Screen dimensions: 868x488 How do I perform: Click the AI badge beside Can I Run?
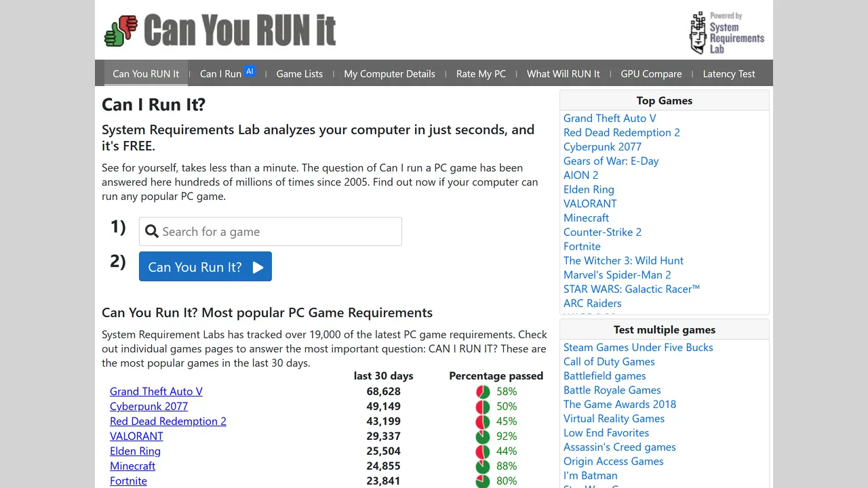click(x=250, y=71)
